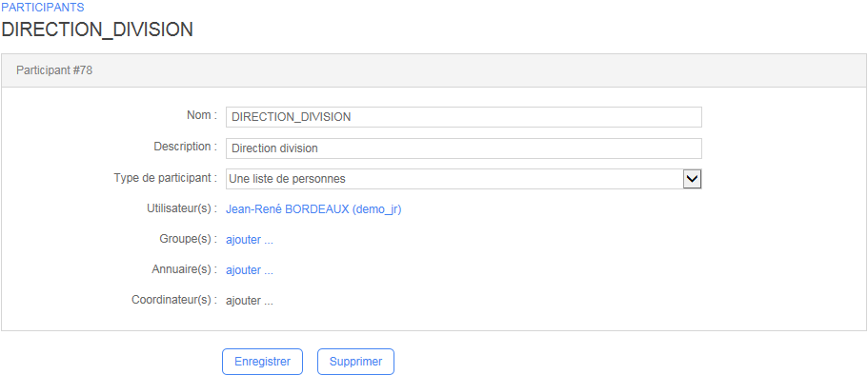Add a directory via Annuaire(s) ajouter link
Viewport: 868px width, 375px height.
tap(250, 270)
